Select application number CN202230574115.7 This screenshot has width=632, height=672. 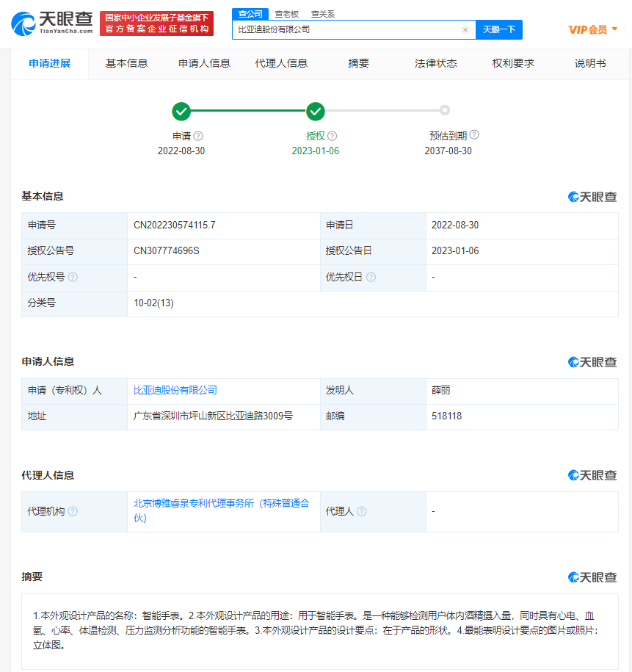[x=175, y=225]
